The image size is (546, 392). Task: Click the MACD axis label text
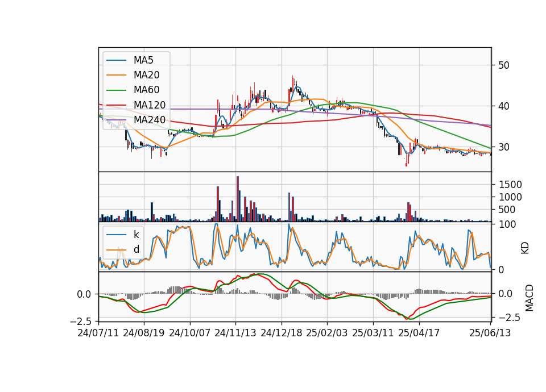530,298
